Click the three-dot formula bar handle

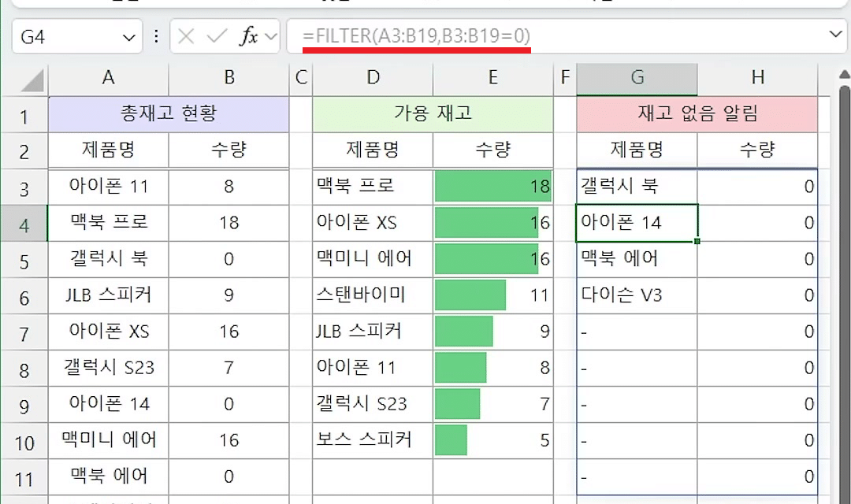[156, 36]
